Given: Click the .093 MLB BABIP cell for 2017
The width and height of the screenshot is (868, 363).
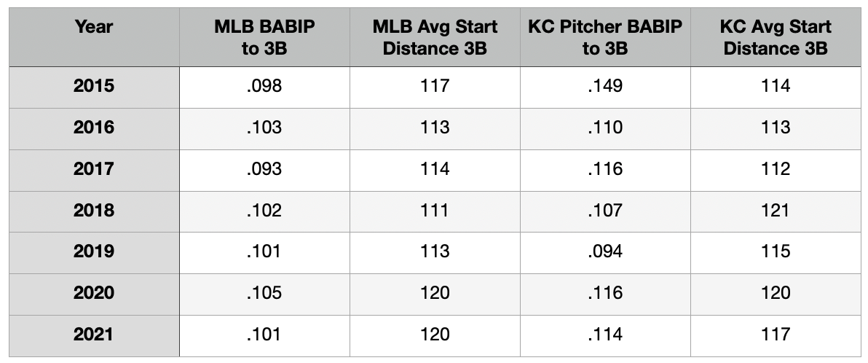Looking at the screenshot, I should pyautogui.click(x=264, y=169).
